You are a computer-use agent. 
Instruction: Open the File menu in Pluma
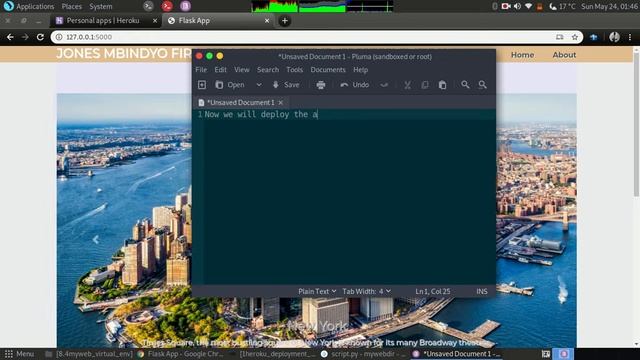pos(201,70)
